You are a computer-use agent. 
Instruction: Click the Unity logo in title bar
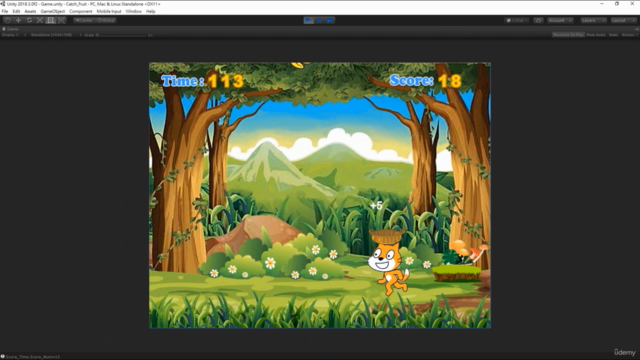tap(3, 4)
